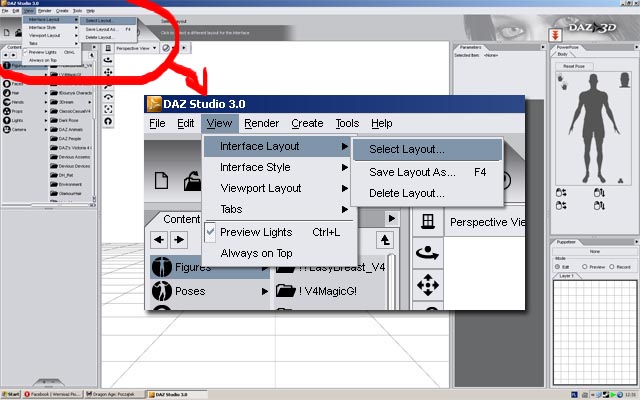Click the draw style sphere icon beside Perspective View
Image resolution: width=640 pixels, height=400 pixels.
tap(166, 48)
